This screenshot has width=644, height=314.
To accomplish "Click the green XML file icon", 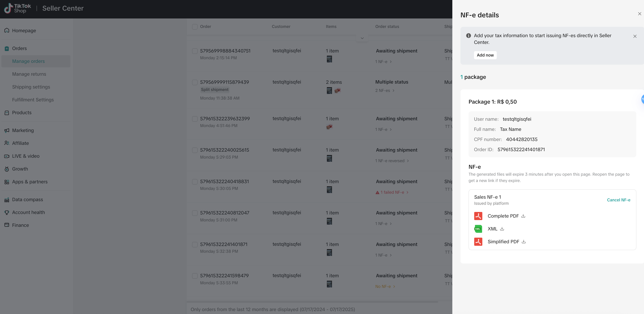I will pyautogui.click(x=478, y=229).
